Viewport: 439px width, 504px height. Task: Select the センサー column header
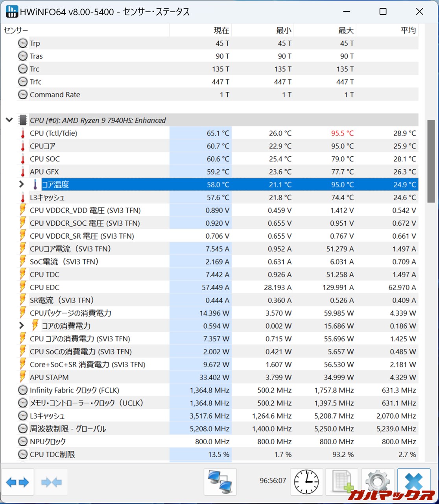tap(16, 30)
